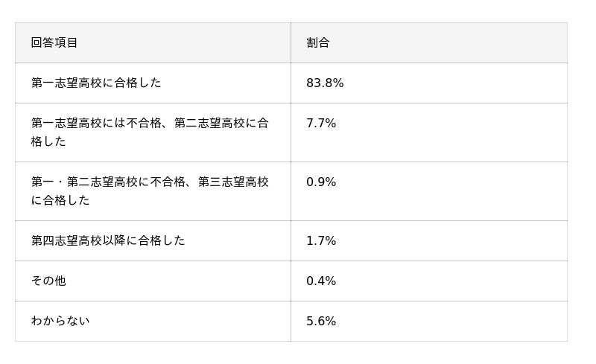The height and width of the screenshot is (364, 596).
Task: Click the 回答項目 column header
Action: (54, 42)
